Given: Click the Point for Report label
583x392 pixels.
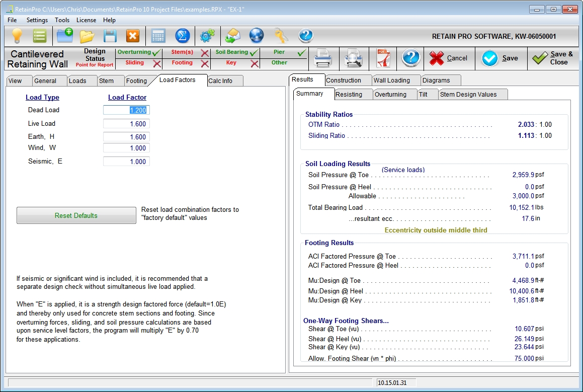Looking at the screenshot, I should 95,65.
